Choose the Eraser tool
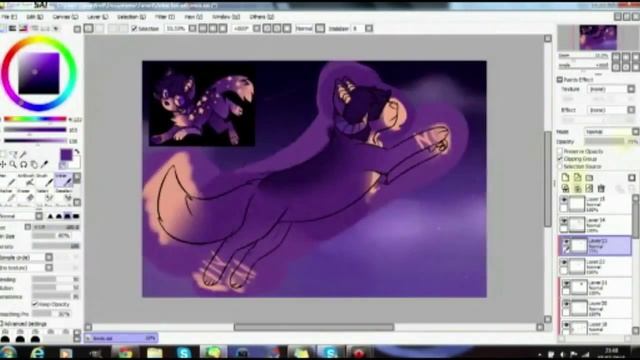 (26, 196)
